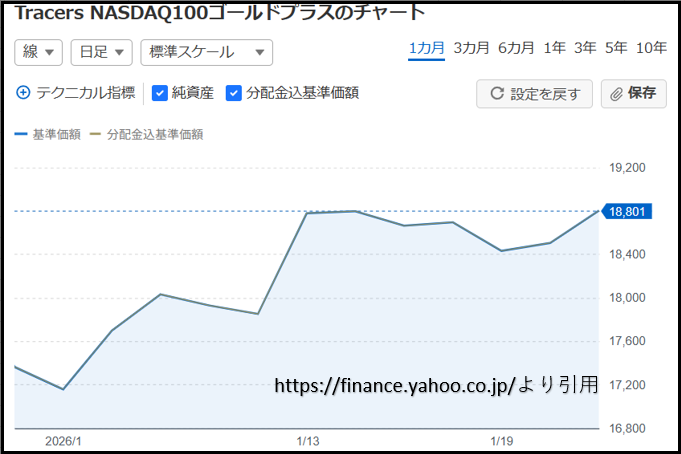Show the 5年 chart range

coord(616,48)
